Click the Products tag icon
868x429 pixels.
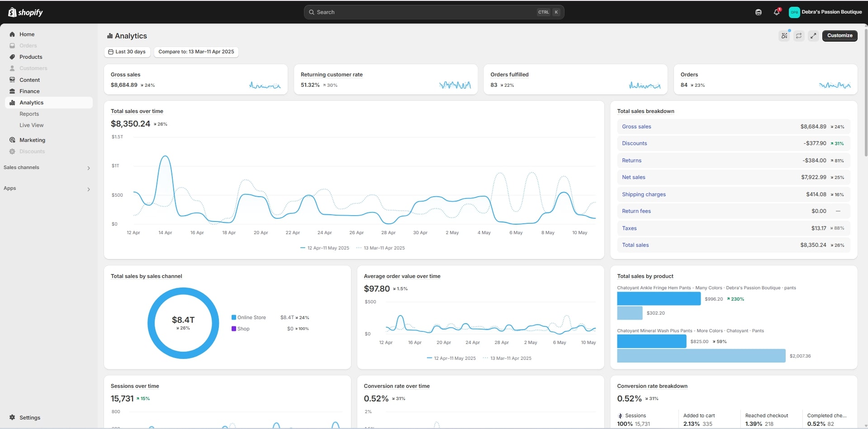click(12, 57)
